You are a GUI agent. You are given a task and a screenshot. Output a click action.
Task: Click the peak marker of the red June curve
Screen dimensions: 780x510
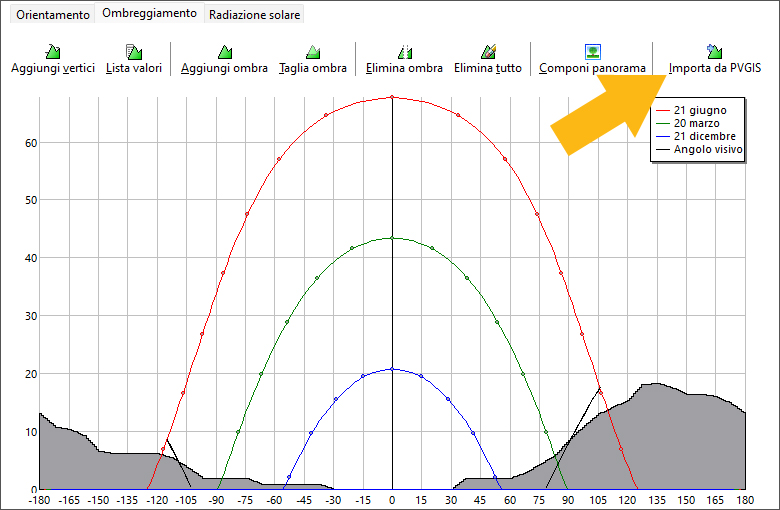[x=392, y=97]
